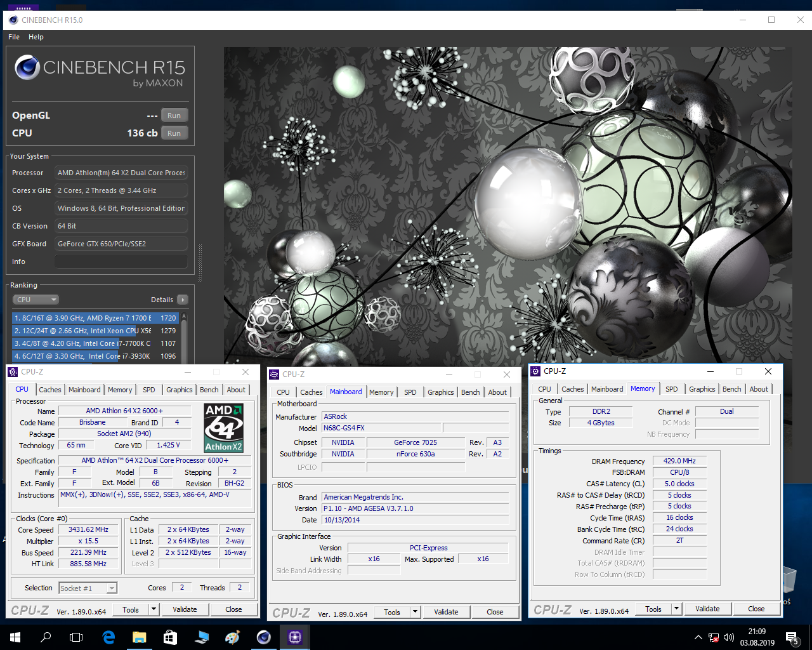Switch to Graphics tab in right CPU-Z
The height and width of the screenshot is (650, 812).
[702, 389]
